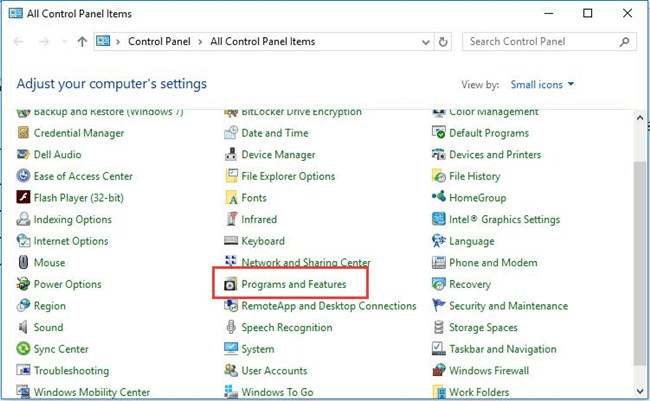The image size is (650, 401).
Task: Click the Troubleshooting icon
Action: (x=23, y=370)
